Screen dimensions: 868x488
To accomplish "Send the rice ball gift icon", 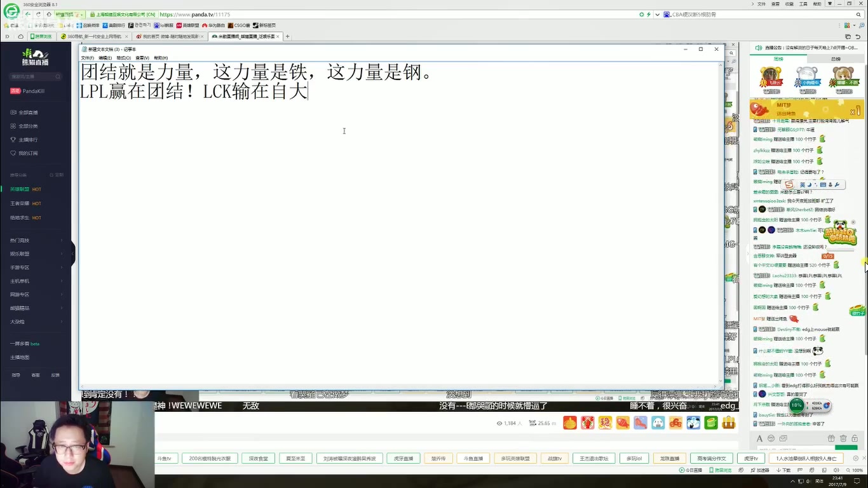I will (658, 423).
